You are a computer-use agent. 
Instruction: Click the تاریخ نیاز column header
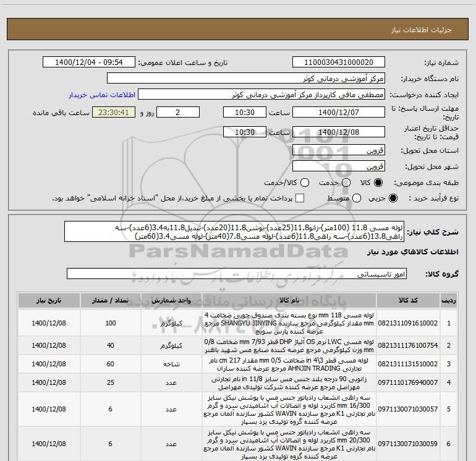[49, 301]
